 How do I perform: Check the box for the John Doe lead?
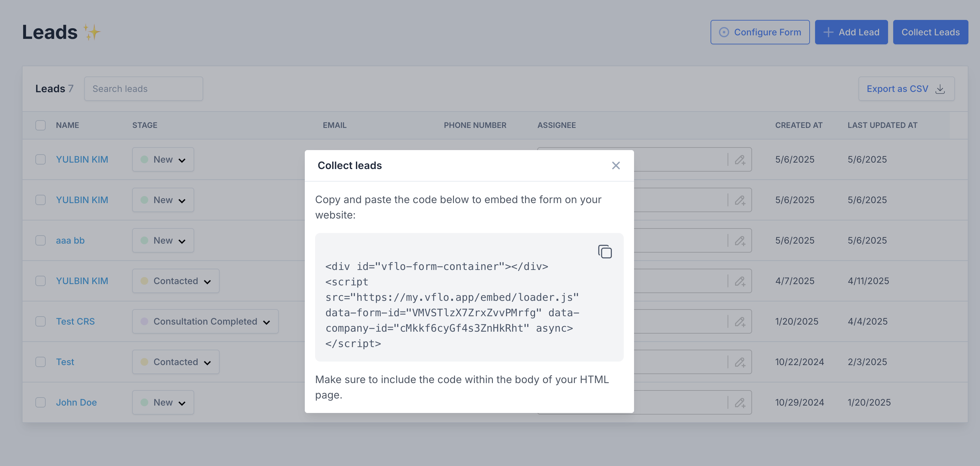40,402
